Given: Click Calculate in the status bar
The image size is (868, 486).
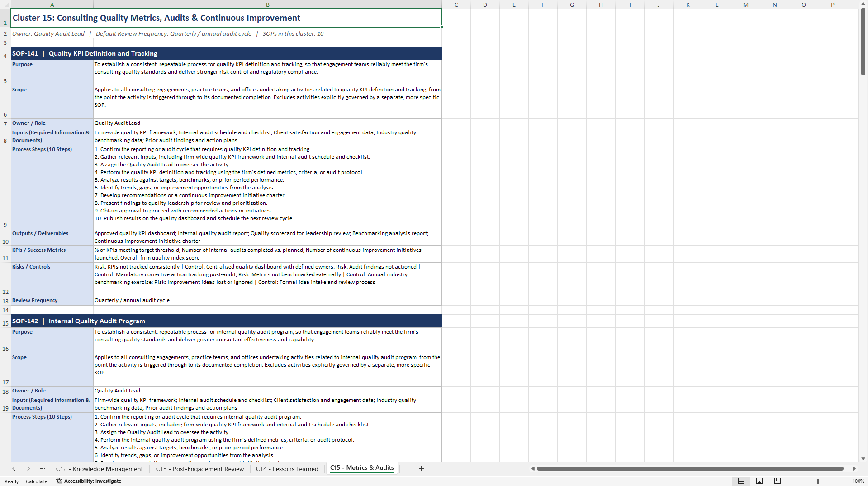Looking at the screenshot, I should [36, 481].
